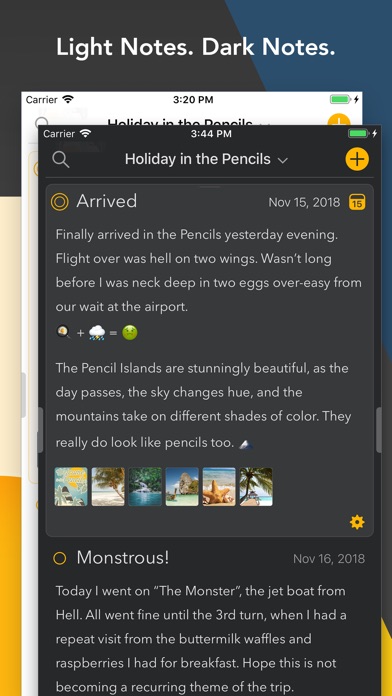Tap the green battery icon in dark window
Screen dimensions: 392x696
pyautogui.click(x=358, y=134)
